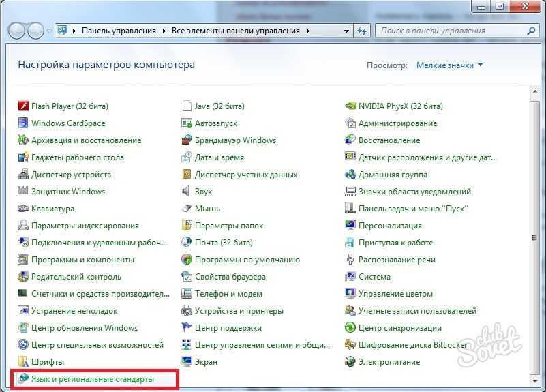
Task: Click the Звук speaker icon
Action: coord(186,191)
